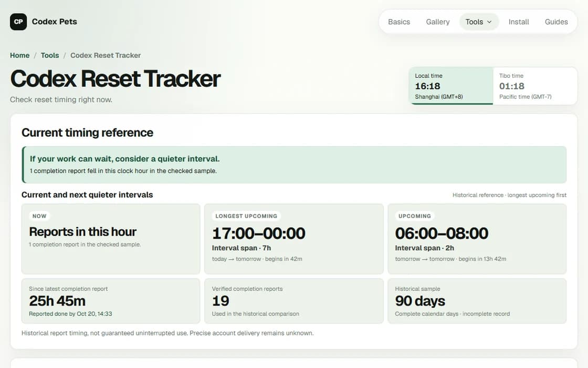
Task: Go to Gallery in the navigation
Action: (438, 22)
